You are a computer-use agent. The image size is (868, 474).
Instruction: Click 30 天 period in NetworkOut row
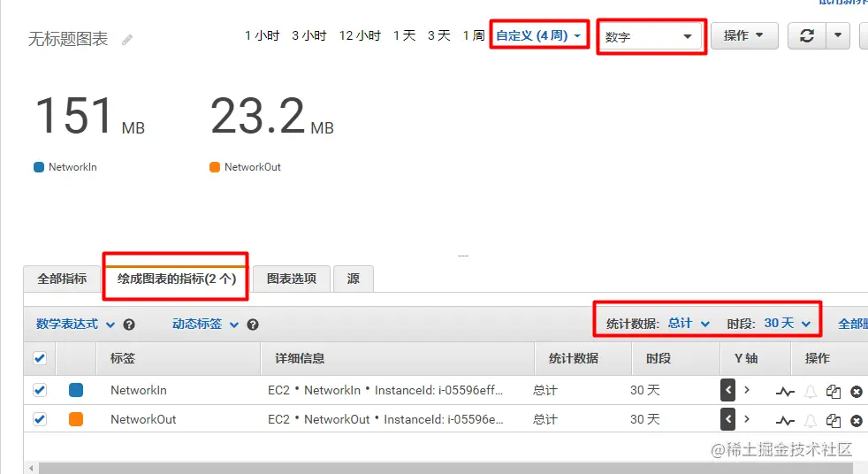(645, 419)
